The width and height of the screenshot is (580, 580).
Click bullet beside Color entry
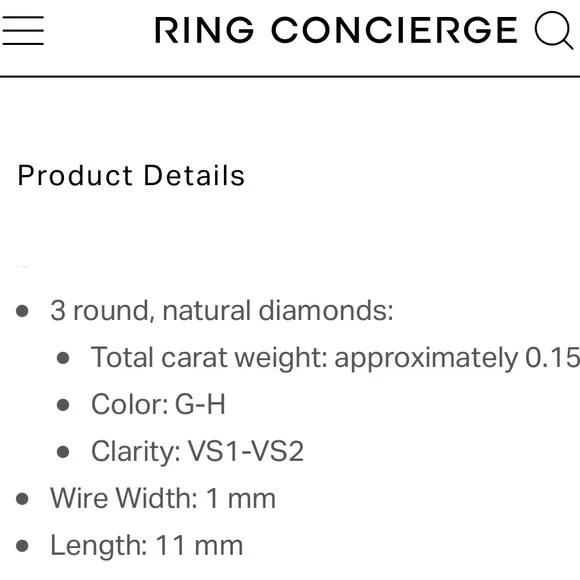pyautogui.click(x=63, y=405)
